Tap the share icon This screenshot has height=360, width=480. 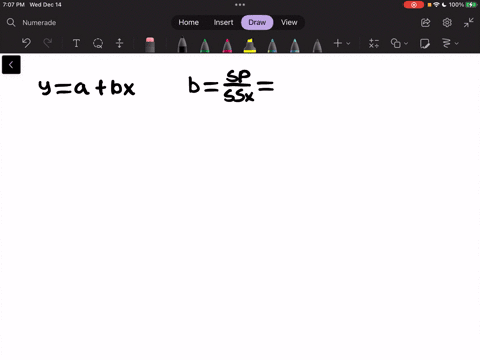click(425, 23)
